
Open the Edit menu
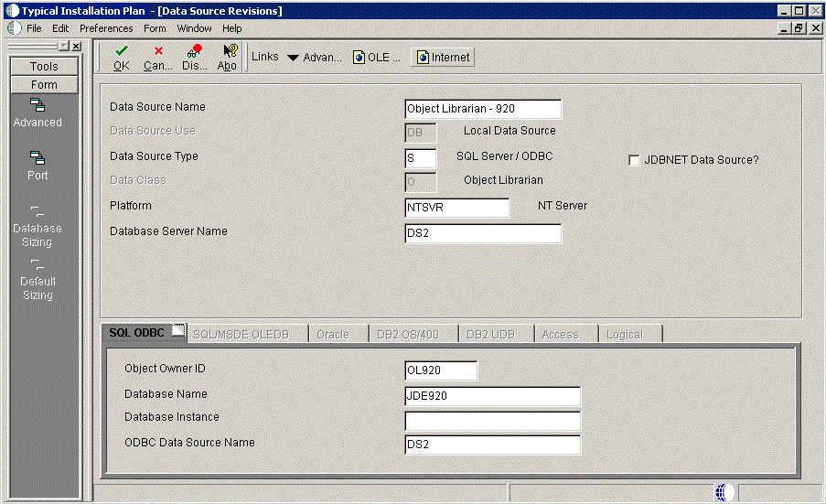60,28
